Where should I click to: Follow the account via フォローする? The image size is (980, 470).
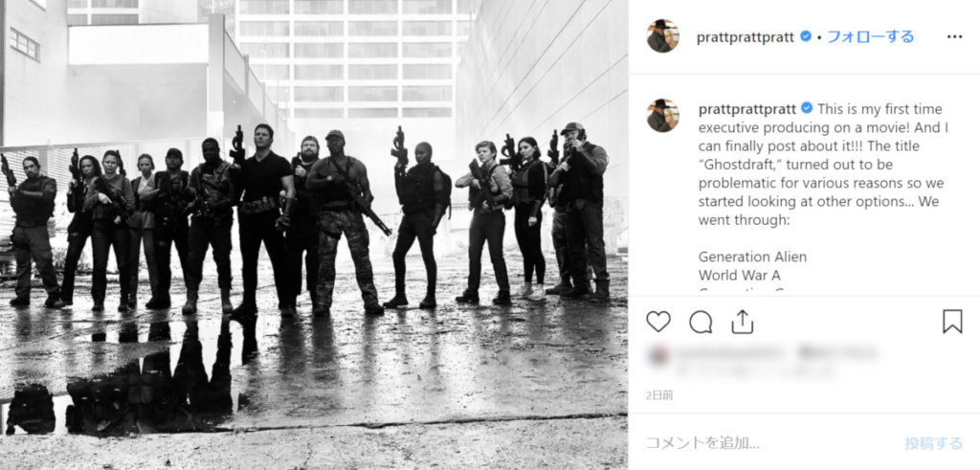[x=871, y=37]
